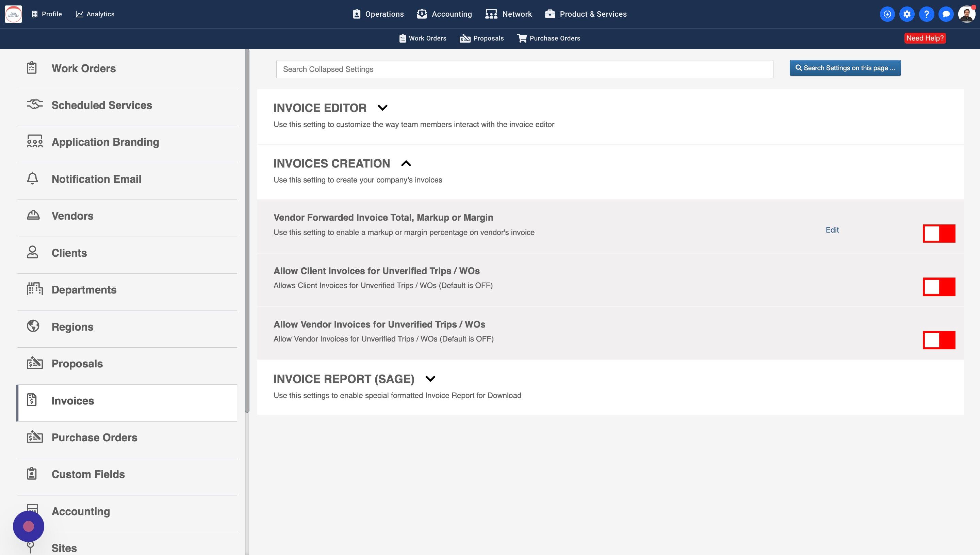
Task: Collapse the Invoices Creation section chevron
Action: tap(406, 163)
